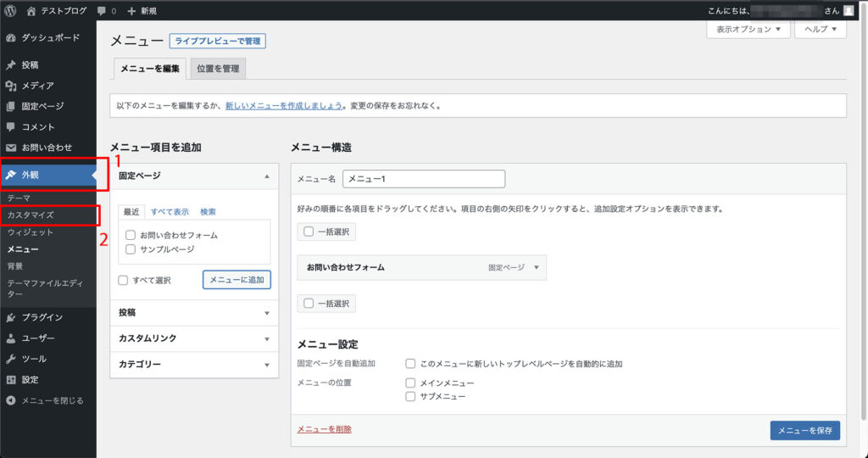868x458 pixels.
Task: Open the 表示オプション dropdown
Action: [x=748, y=29]
